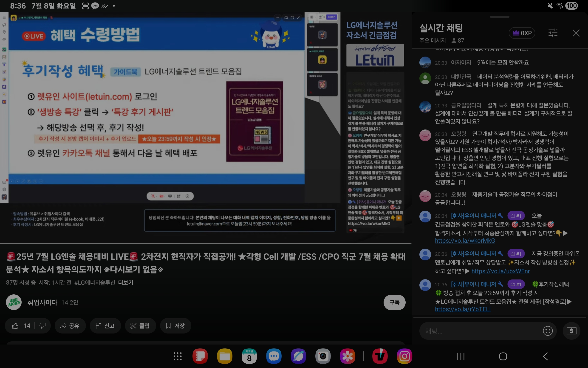This screenshot has height=368, width=588.
Task: Tap the viewer count 87 in chat header
Action: click(x=458, y=40)
